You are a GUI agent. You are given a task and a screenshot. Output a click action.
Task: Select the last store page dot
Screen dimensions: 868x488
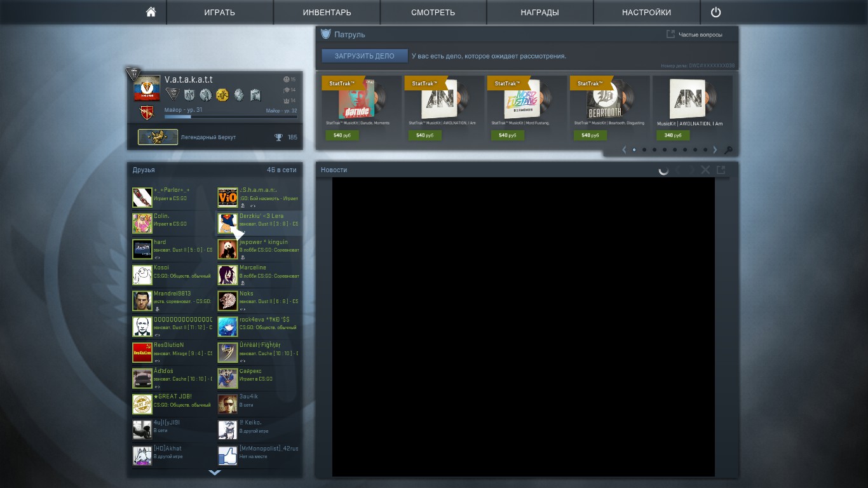pyautogui.click(x=705, y=150)
